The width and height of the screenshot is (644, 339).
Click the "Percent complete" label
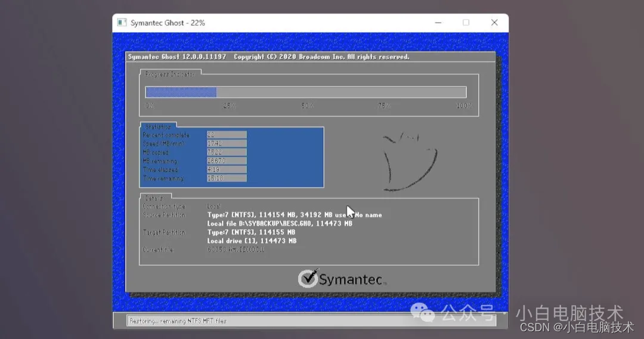click(x=166, y=135)
